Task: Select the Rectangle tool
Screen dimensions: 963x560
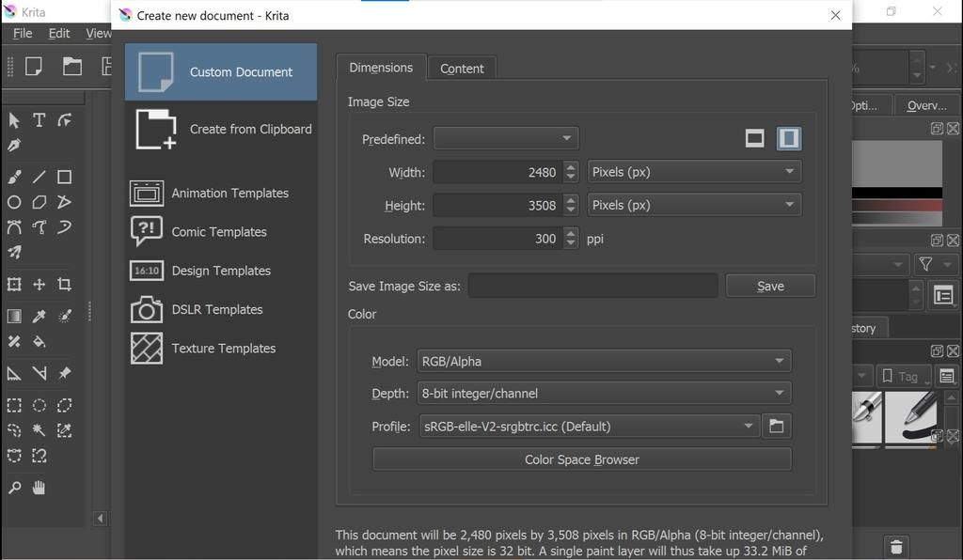Action: pyautogui.click(x=64, y=178)
